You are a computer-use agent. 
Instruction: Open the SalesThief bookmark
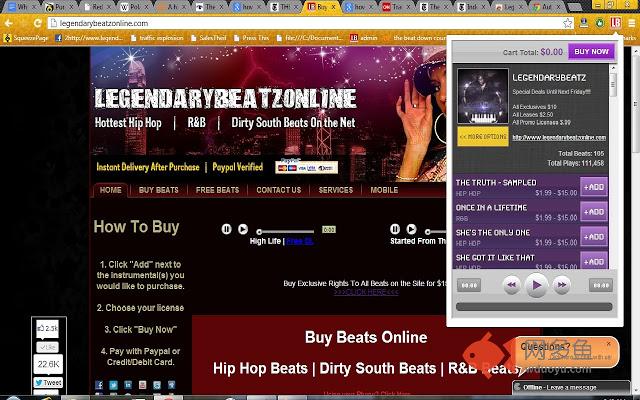[x=209, y=38]
